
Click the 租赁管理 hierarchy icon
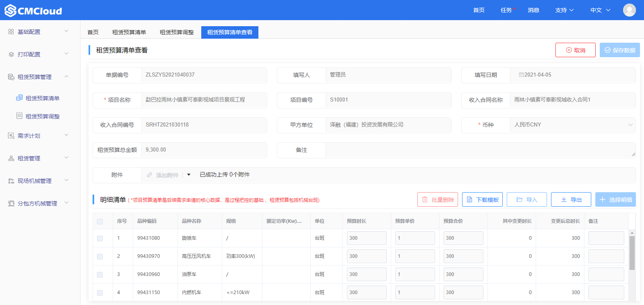[11, 158]
